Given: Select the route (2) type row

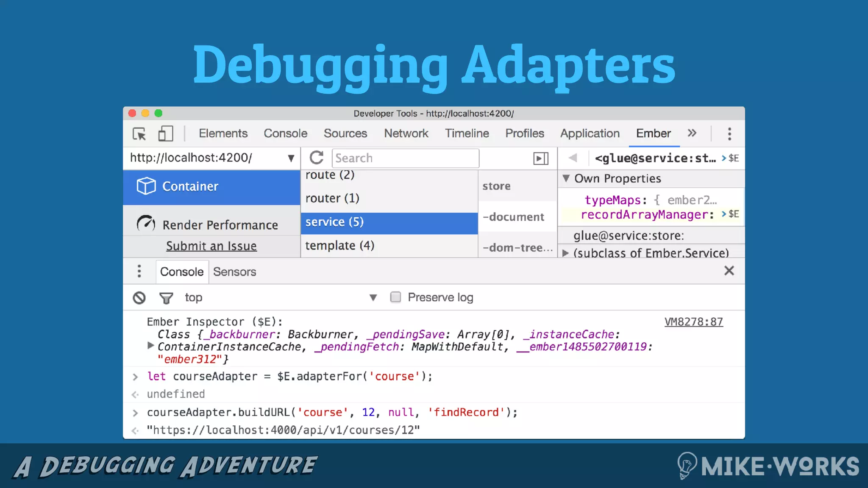Looking at the screenshot, I should 389,175.
